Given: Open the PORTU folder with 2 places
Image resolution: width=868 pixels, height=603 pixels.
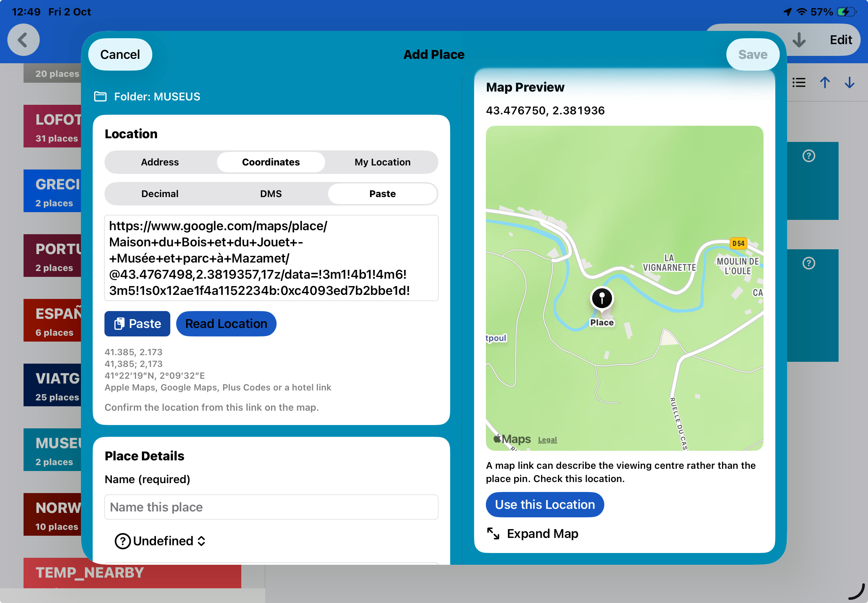Looking at the screenshot, I should (52, 256).
